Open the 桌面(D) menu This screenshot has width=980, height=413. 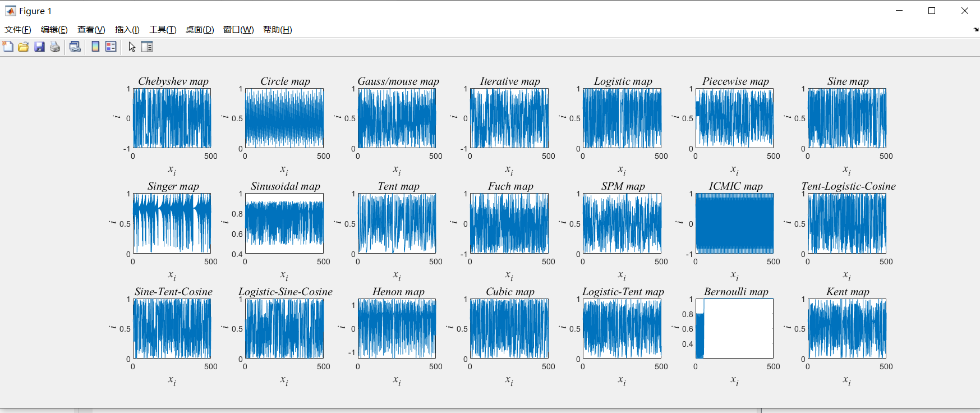pyautogui.click(x=200, y=30)
